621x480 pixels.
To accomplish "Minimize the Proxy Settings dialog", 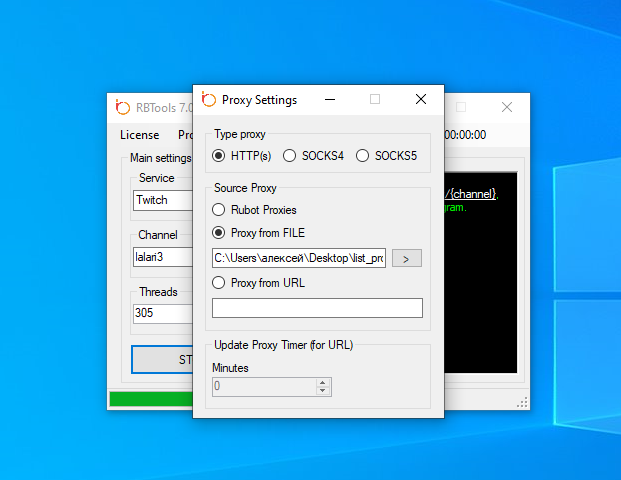I will point(330,99).
